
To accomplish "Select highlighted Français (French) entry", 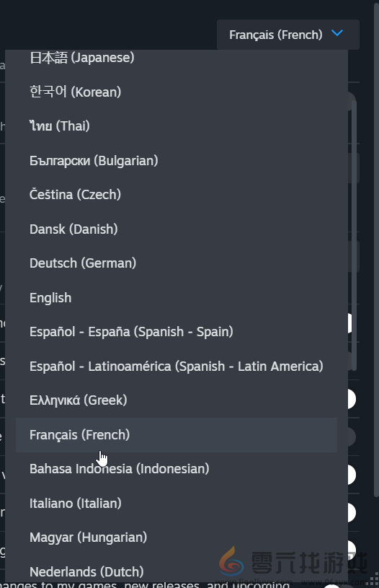I will 177,435.
